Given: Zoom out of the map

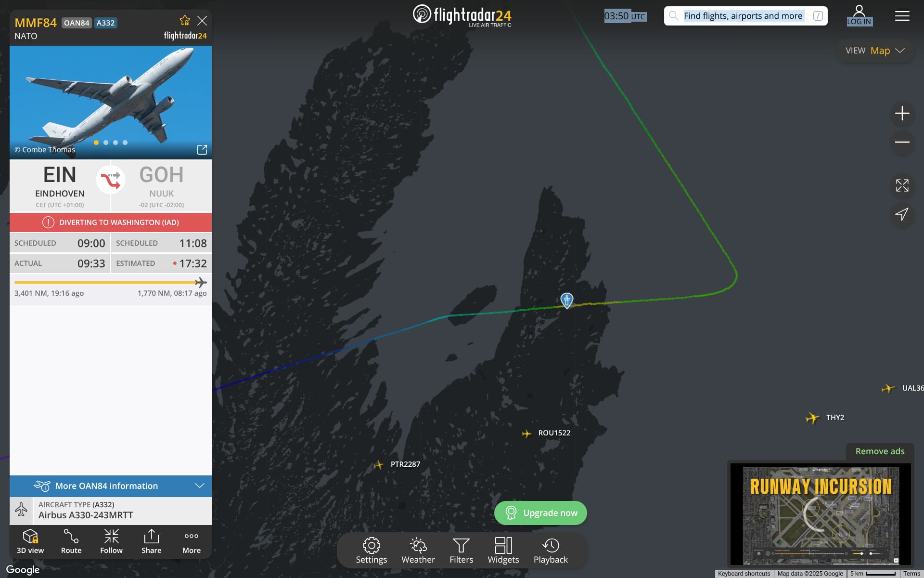Looking at the screenshot, I should [x=902, y=142].
